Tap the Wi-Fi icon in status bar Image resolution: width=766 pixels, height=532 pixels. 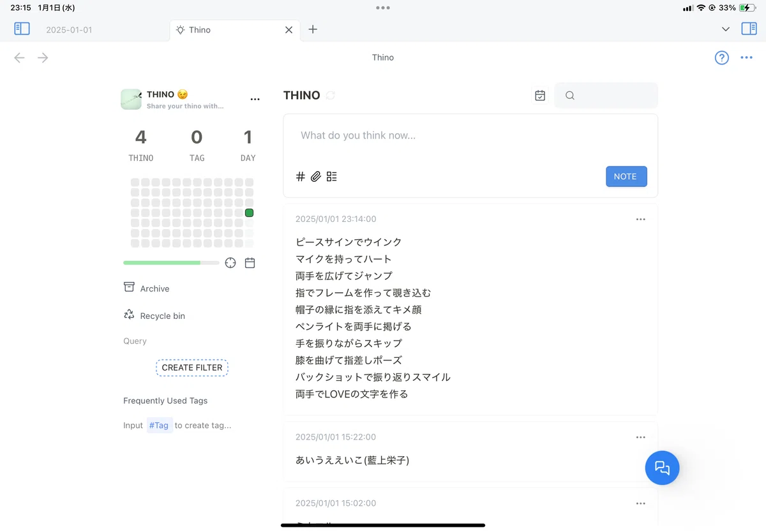(x=701, y=8)
